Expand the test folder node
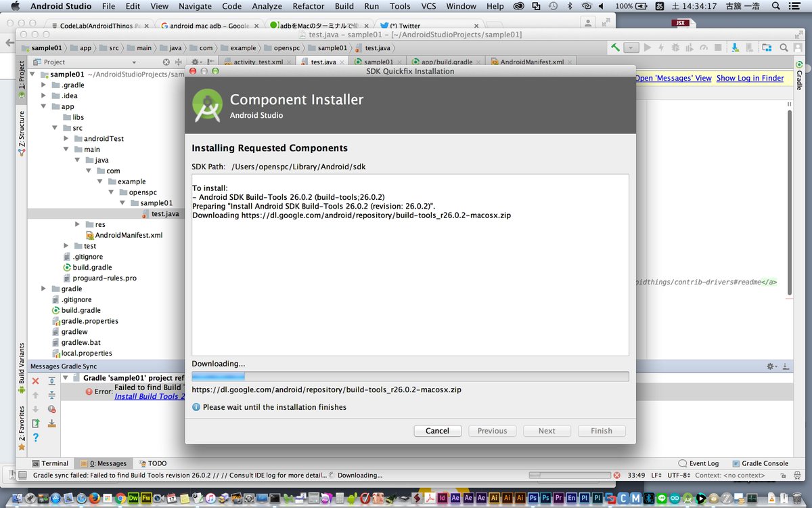Viewport: 812px width, 508px height. click(66, 246)
